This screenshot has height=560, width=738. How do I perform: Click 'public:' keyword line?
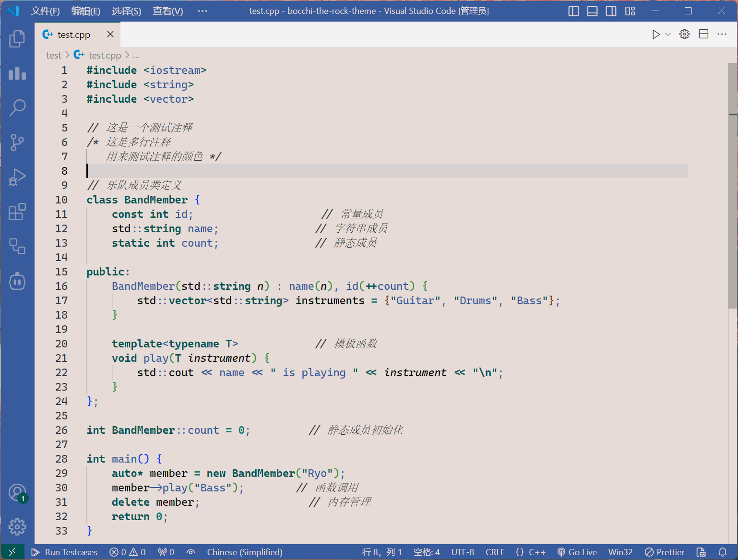point(108,272)
